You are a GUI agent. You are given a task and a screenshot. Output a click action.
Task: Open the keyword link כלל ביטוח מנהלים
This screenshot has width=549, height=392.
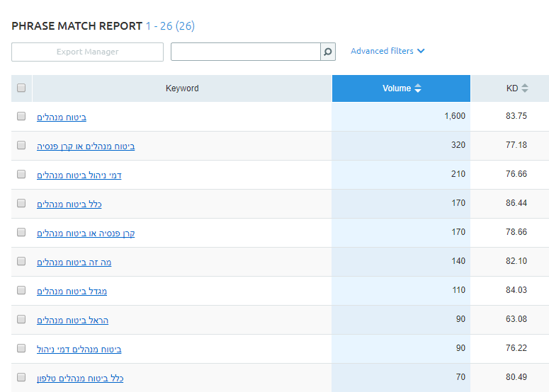pos(69,204)
